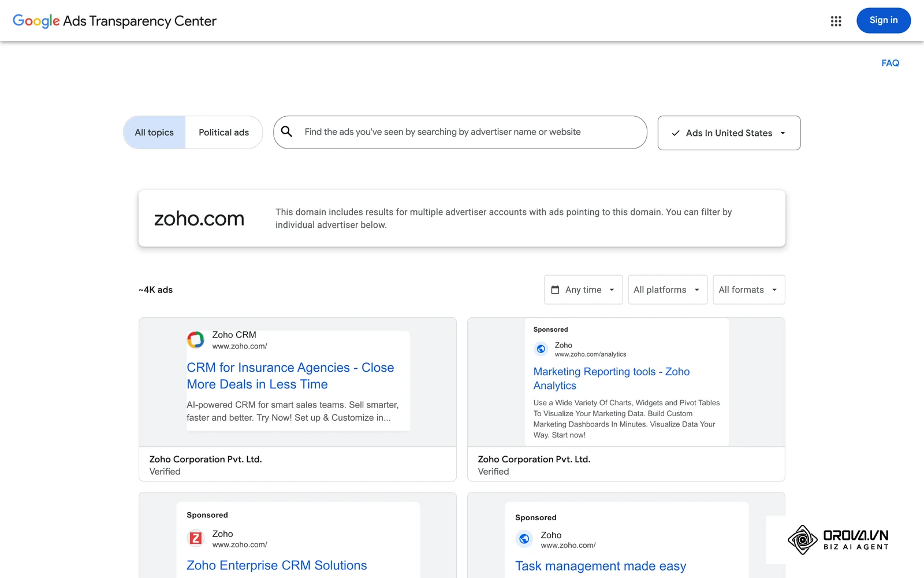Open the Google apps grid icon
Screen dimensions: 924x578
coord(836,21)
